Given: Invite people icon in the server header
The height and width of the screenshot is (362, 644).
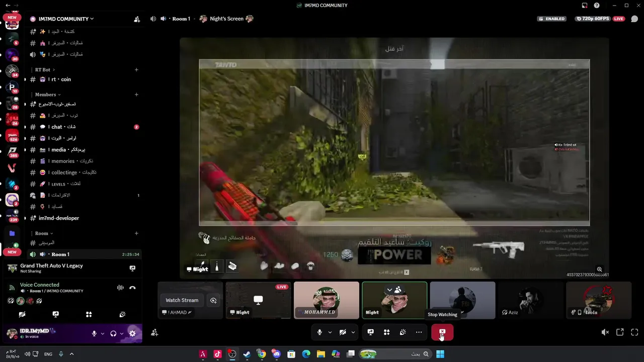Looking at the screenshot, I should tap(137, 19).
